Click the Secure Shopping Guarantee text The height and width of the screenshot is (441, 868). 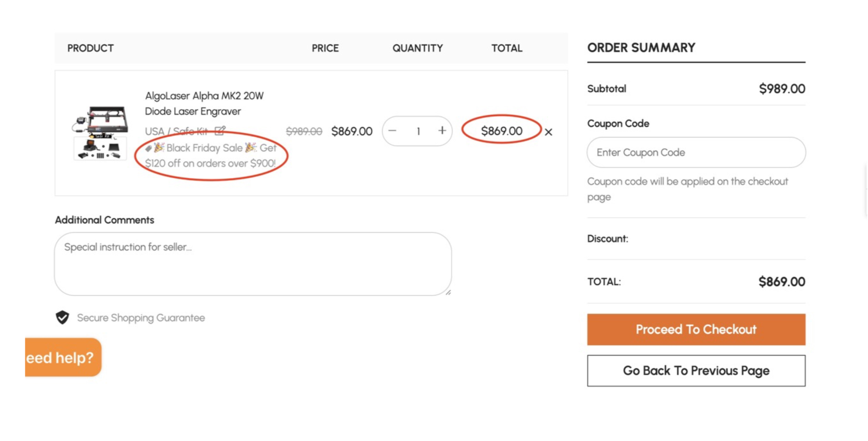pyautogui.click(x=141, y=318)
